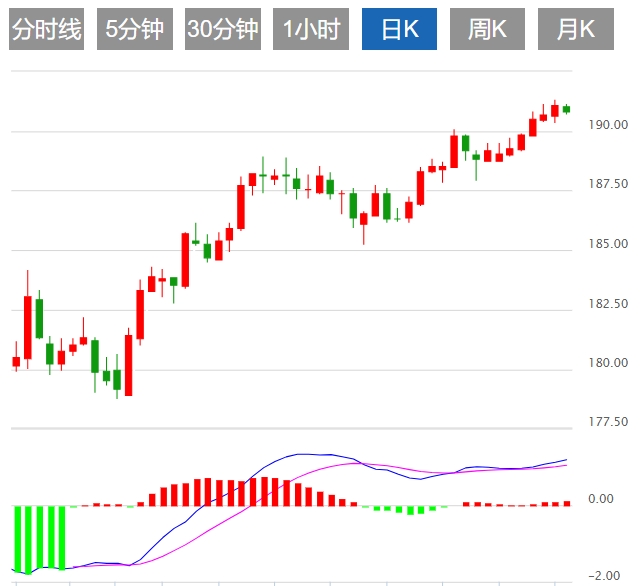640x586 pixels.
Task: Click the 185.00 price axis label
Action: tap(609, 244)
